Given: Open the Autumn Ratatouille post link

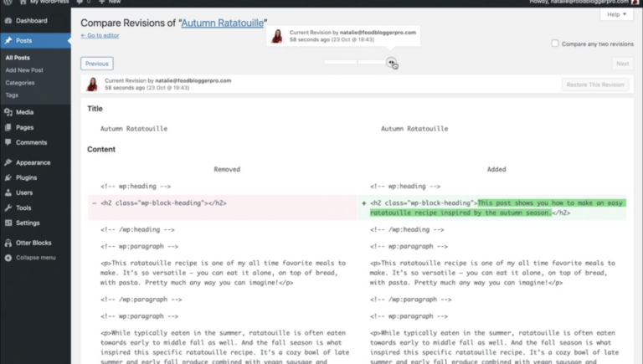Looking at the screenshot, I should coord(222,23).
